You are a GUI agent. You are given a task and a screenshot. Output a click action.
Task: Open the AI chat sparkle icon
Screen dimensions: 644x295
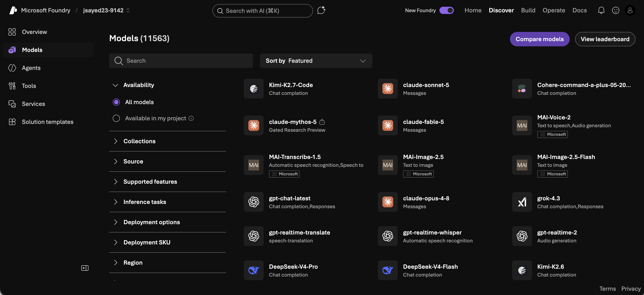(321, 10)
